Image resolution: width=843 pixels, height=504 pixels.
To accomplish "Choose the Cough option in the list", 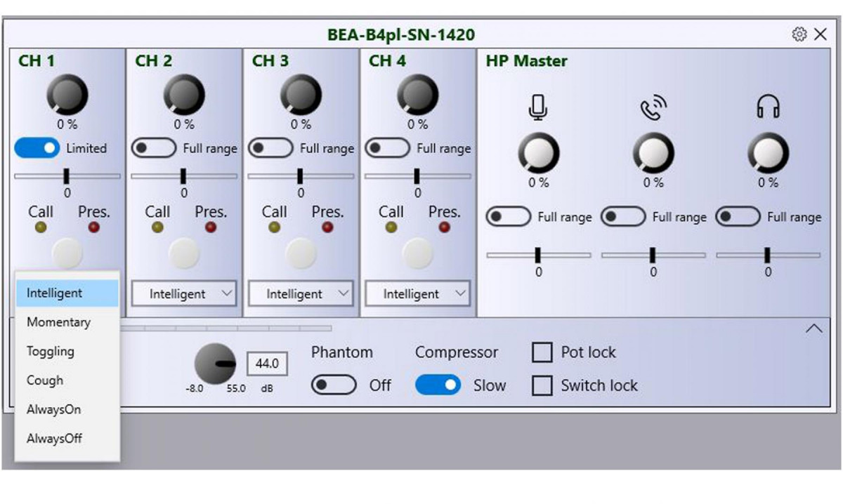I will [45, 380].
